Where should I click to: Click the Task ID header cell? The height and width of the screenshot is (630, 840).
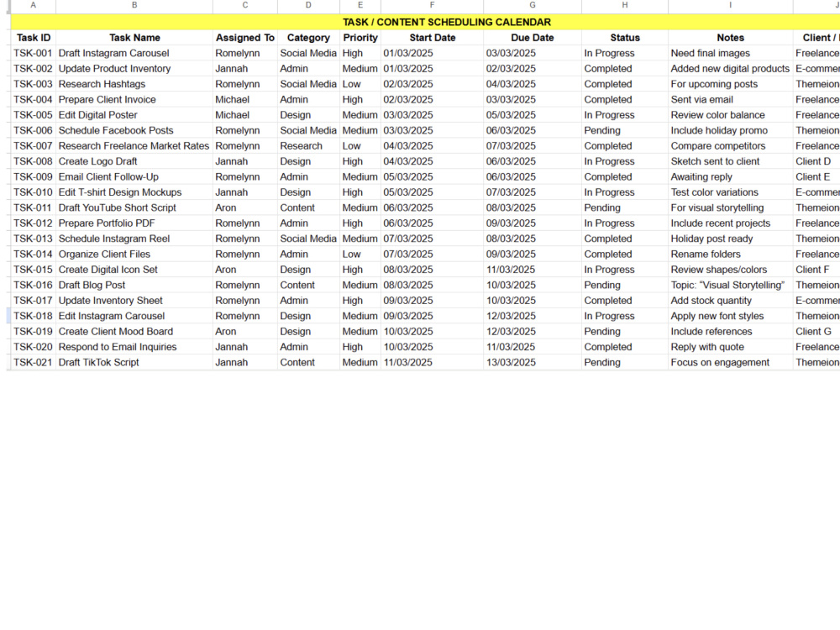(34, 38)
